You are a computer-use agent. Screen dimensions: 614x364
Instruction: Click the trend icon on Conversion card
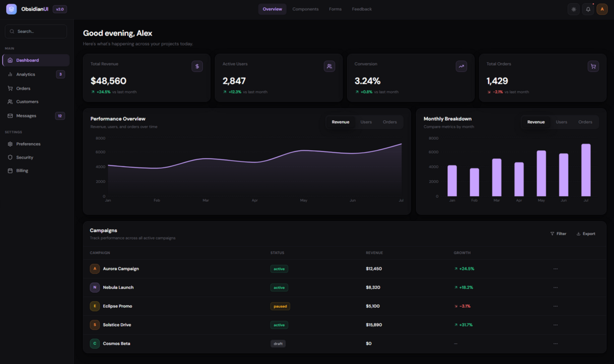(x=461, y=66)
